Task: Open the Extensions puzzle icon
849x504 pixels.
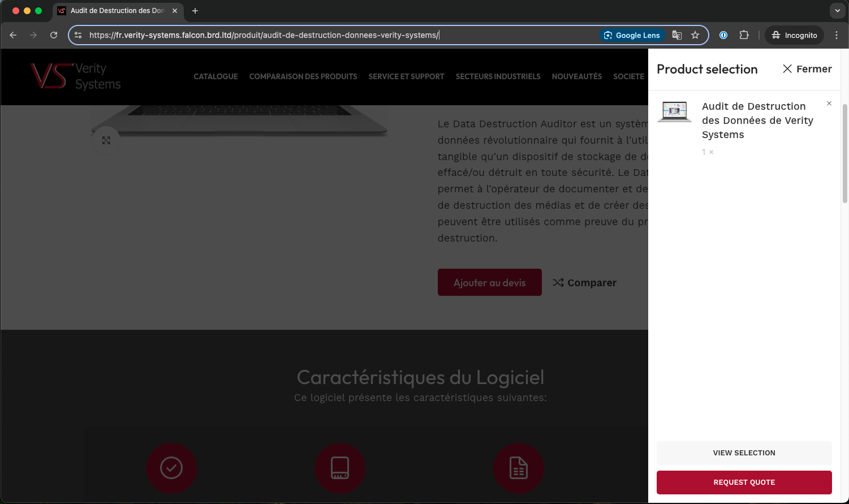Action: point(744,35)
